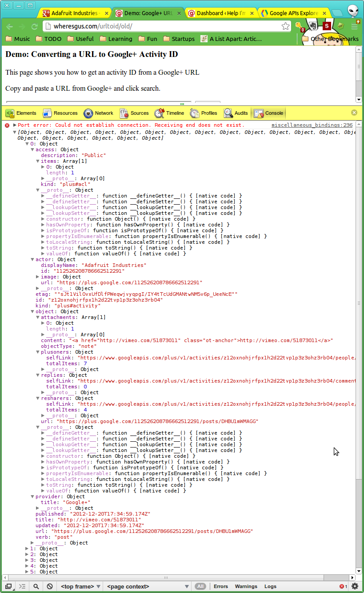The image size is (364, 593).
Task: Click the green tag extension icon
Action: click(x=341, y=26)
